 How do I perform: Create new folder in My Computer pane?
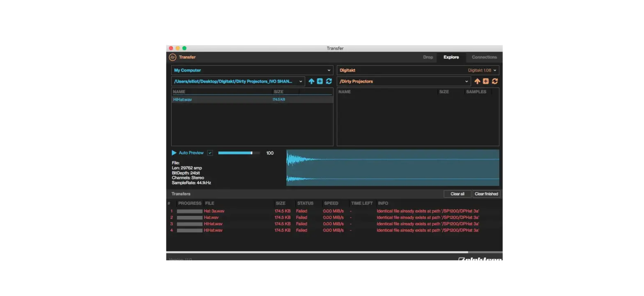coord(320,81)
